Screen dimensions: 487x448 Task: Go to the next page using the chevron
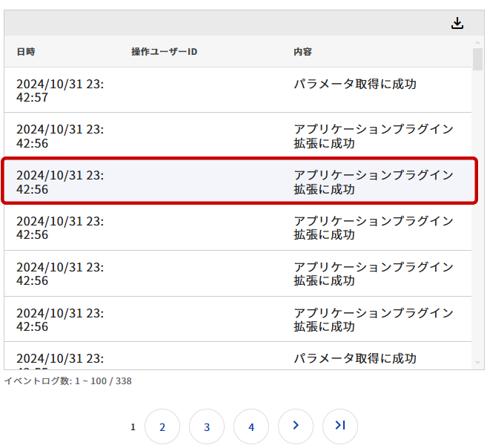pyautogui.click(x=296, y=426)
